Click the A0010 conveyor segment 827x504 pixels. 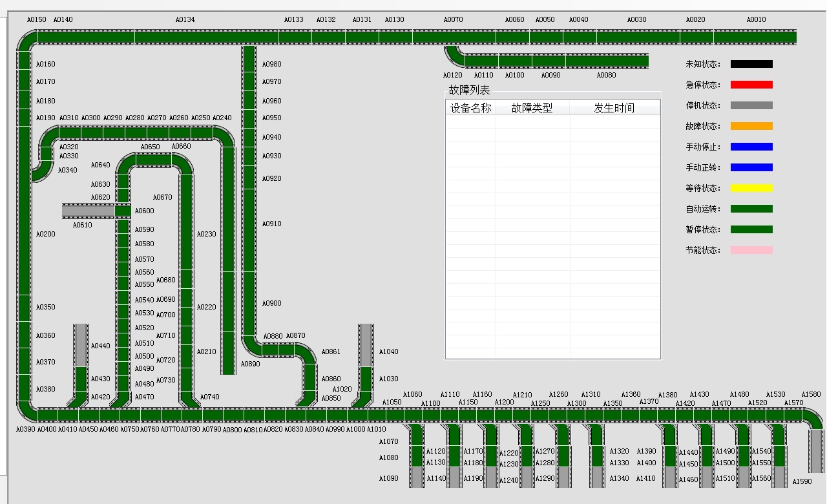[755, 37]
